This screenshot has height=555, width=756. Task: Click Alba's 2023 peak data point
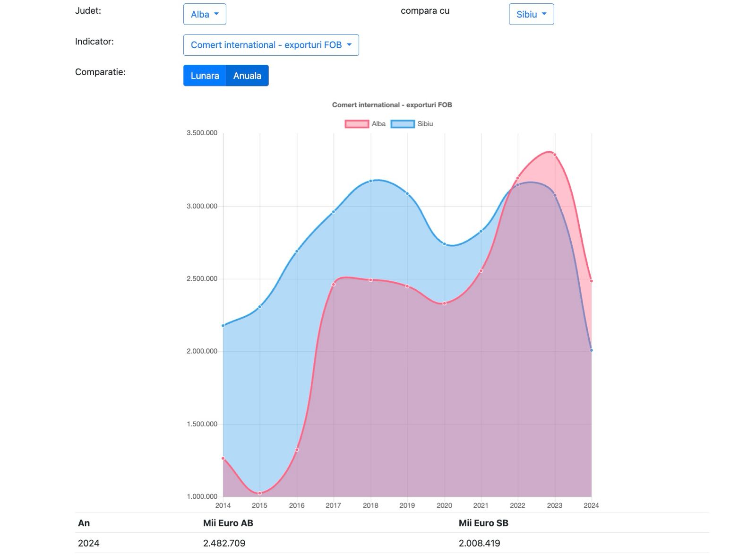pyautogui.click(x=555, y=155)
